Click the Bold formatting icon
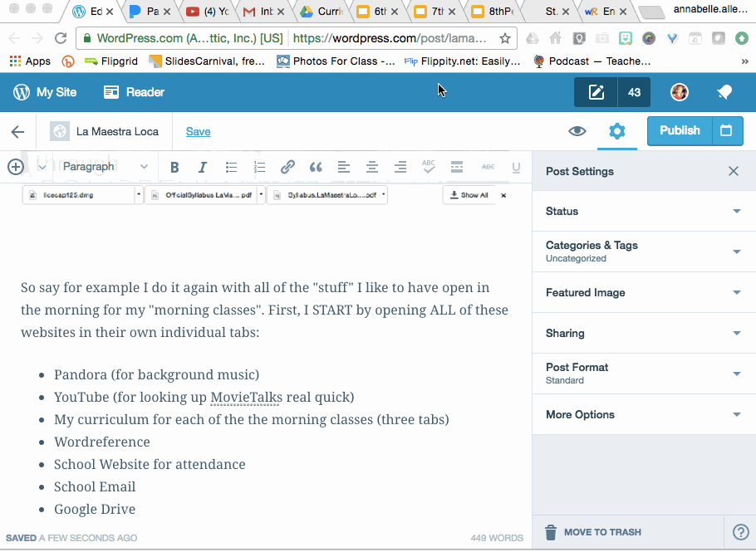 point(174,167)
